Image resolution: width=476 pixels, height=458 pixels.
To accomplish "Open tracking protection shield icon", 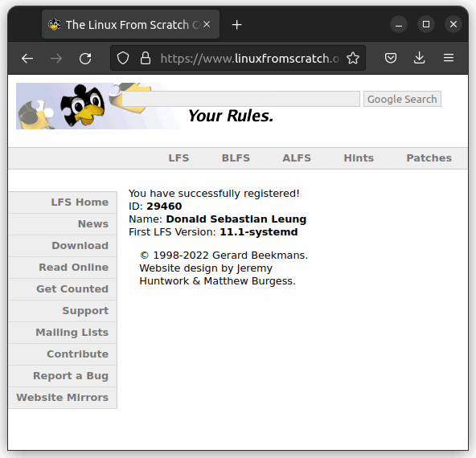I will (x=123, y=58).
